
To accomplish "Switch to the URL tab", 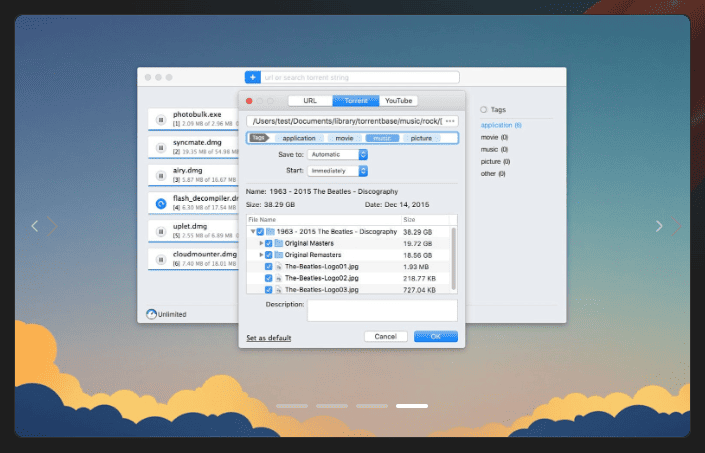I will point(310,101).
